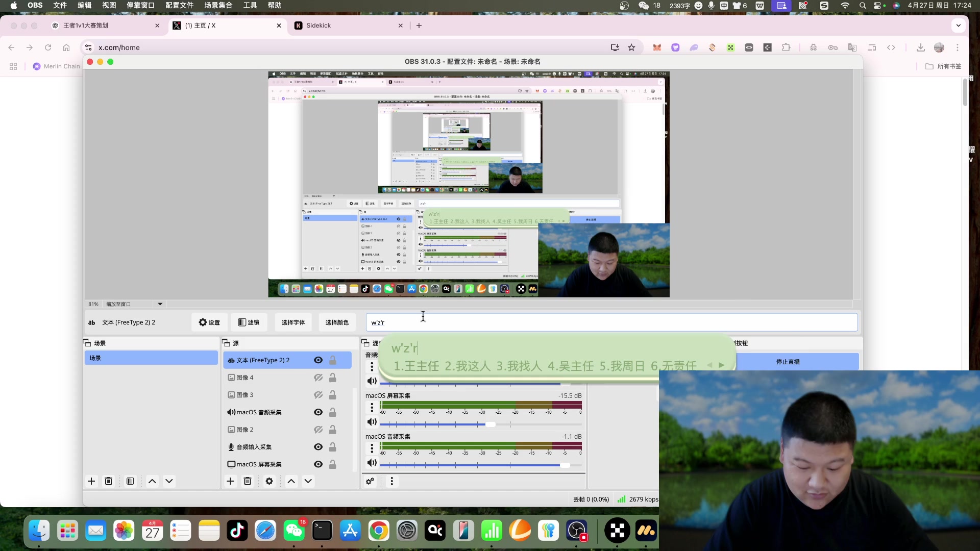Lock 图像 4 source
The height and width of the screenshot is (551, 980).
(332, 378)
